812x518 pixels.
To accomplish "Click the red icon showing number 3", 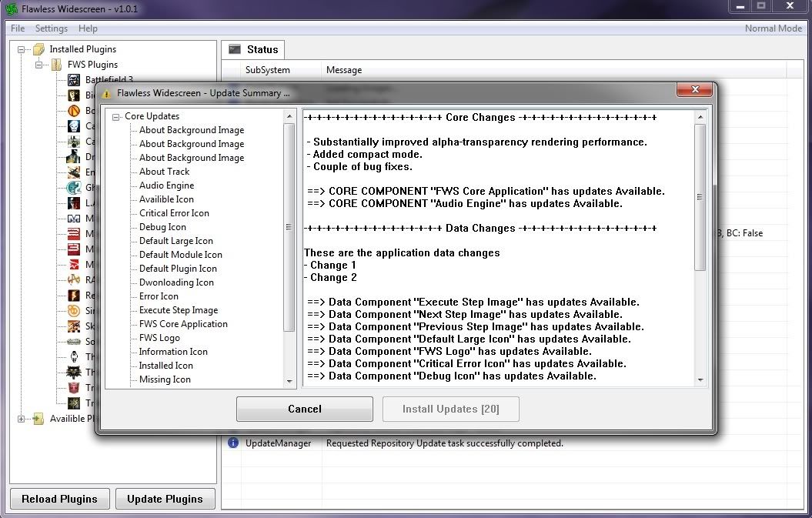I will point(74,249).
